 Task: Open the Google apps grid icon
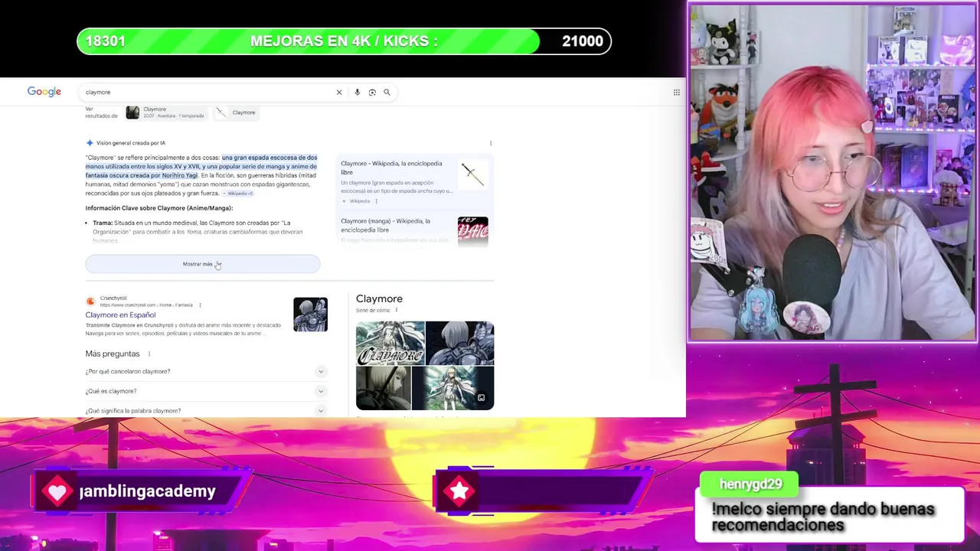click(677, 92)
